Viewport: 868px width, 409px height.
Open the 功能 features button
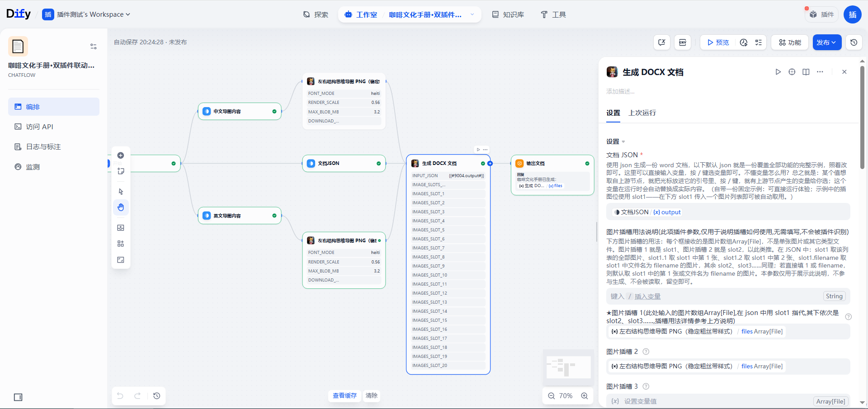coord(790,42)
